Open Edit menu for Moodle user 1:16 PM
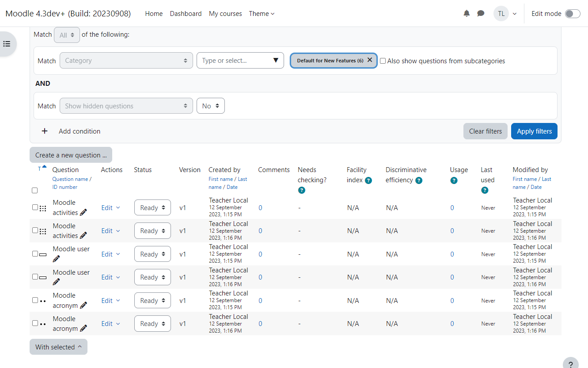This screenshot has width=588, height=368. tap(110, 277)
